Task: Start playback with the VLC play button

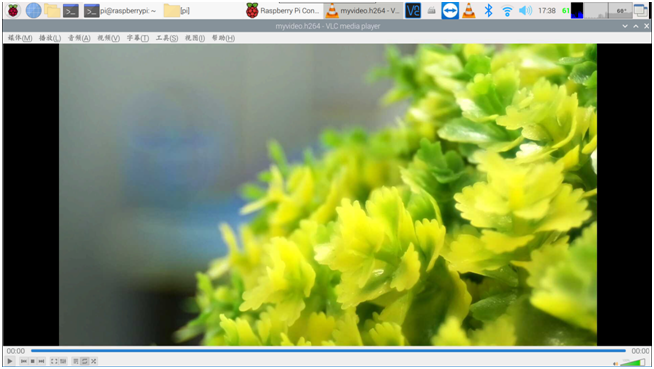Action: point(10,361)
